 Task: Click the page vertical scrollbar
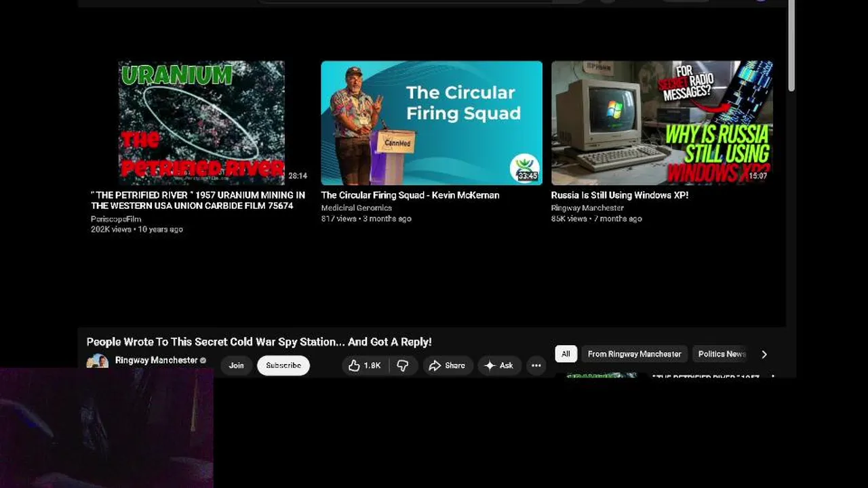791,47
